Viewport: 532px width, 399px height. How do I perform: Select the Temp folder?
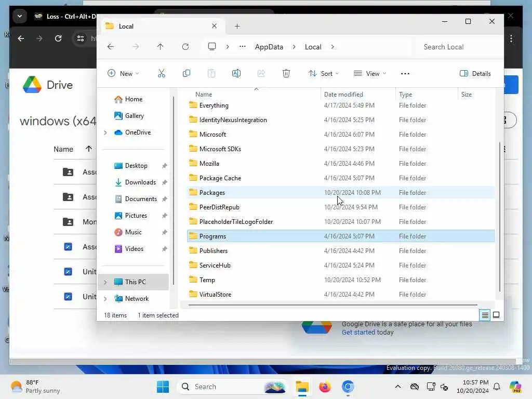pos(341,280)
